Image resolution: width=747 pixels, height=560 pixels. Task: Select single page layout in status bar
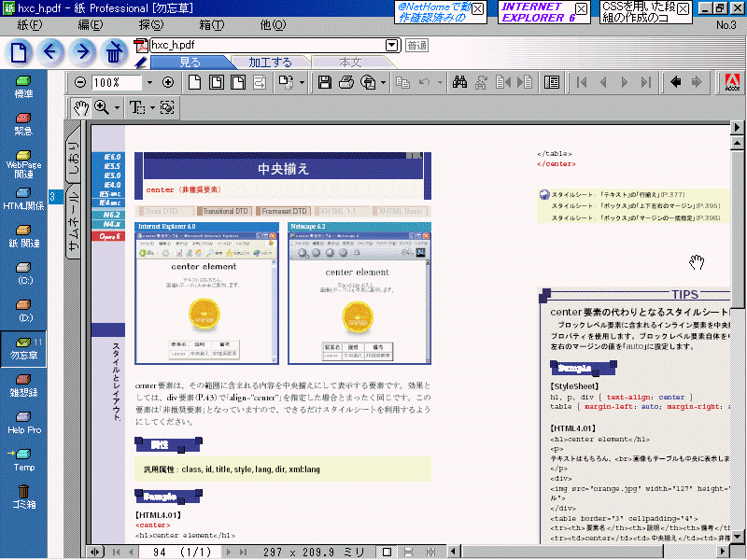tap(387, 553)
